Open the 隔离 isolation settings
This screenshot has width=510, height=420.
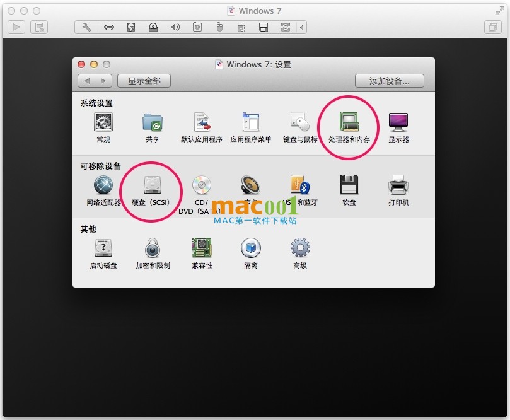(250, 254)
